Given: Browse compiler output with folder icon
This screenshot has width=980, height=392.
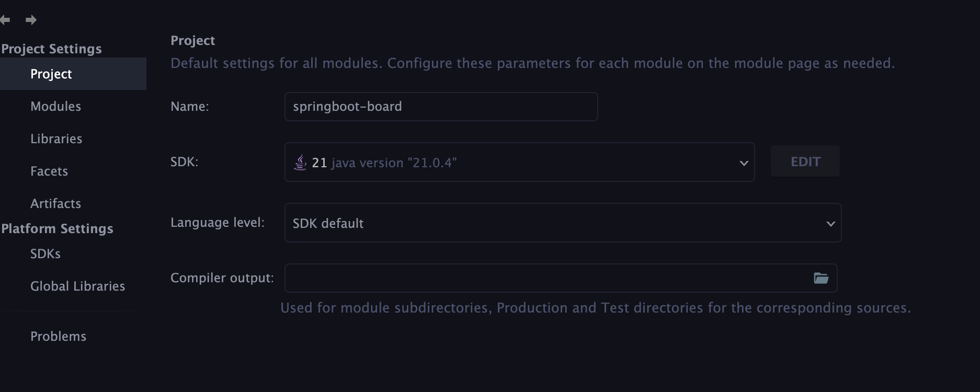Looking at the screenshot, I should pyautogui.click(x=821, y=278).
